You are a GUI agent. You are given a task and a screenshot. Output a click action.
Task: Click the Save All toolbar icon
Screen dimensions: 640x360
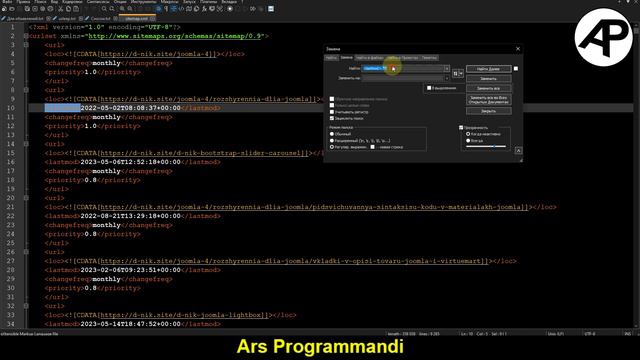[27, 9]
